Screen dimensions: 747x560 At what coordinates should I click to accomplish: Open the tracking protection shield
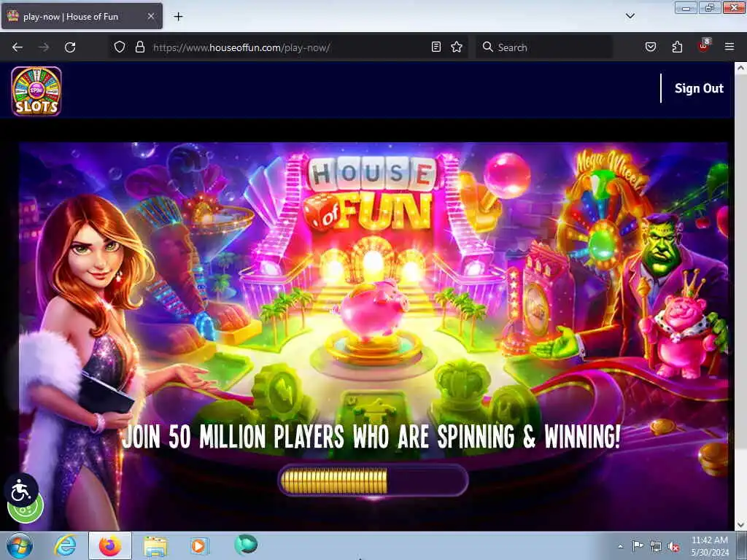click(x=120, y=47)
